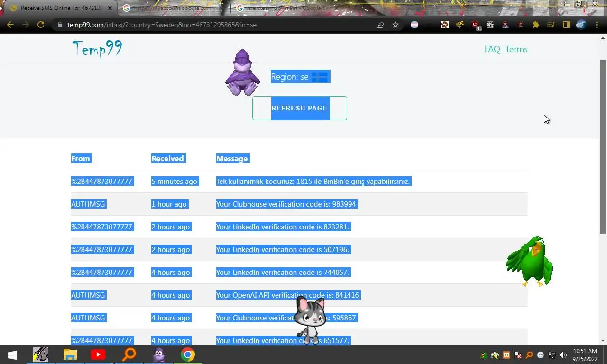Click the 'Message' column header
The image size is (607, 364).
(x=232, y=158)
